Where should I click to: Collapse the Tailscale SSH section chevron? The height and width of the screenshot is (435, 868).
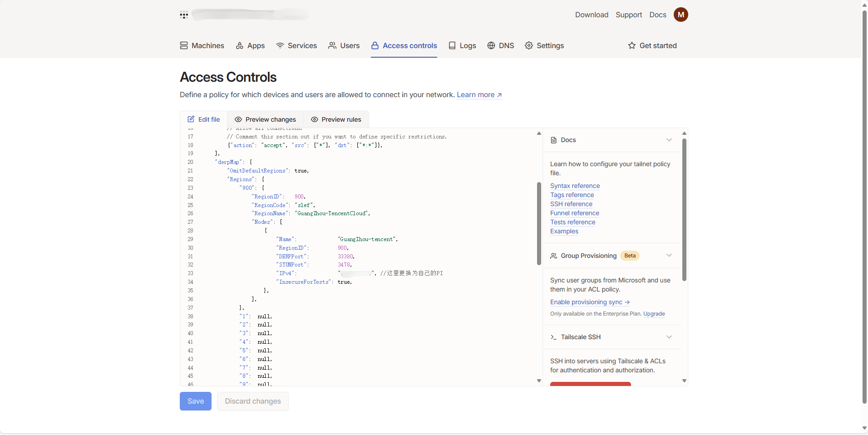(669, 337)
